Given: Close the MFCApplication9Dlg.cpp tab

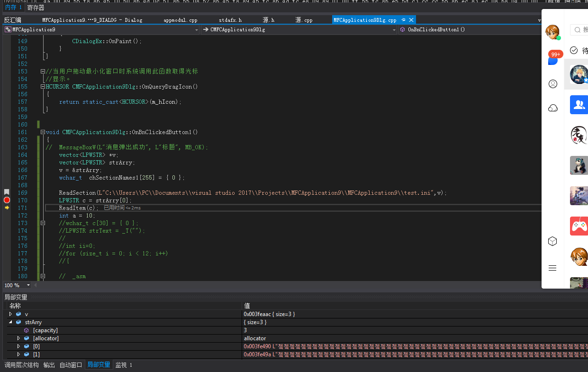Looking at the screenshot, I should point(411,20).
